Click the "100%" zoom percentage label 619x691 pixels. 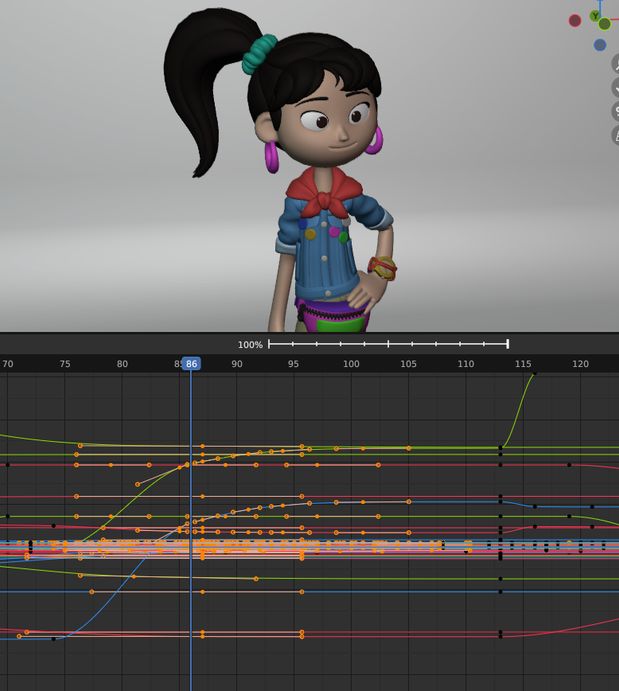pyautogui.click(x=250, y=345)
